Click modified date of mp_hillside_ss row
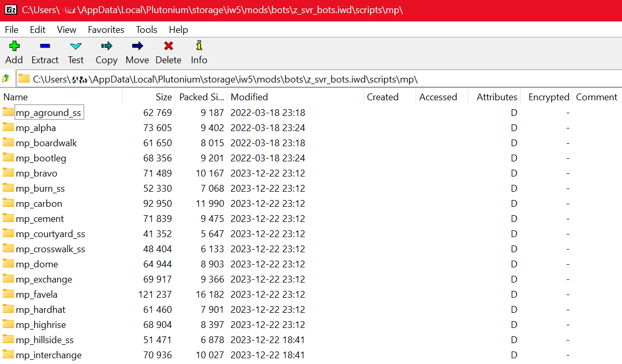 click(268, 340)
